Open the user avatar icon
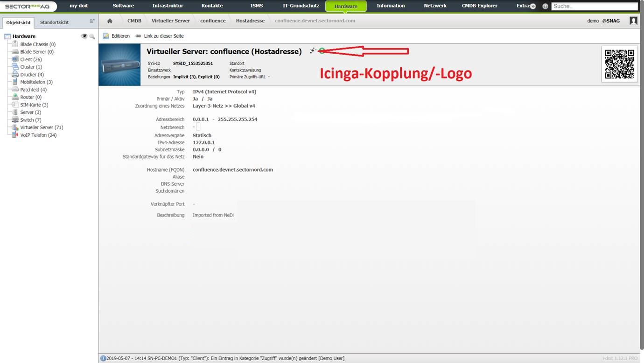644x363 pixels. pos(633,21)
